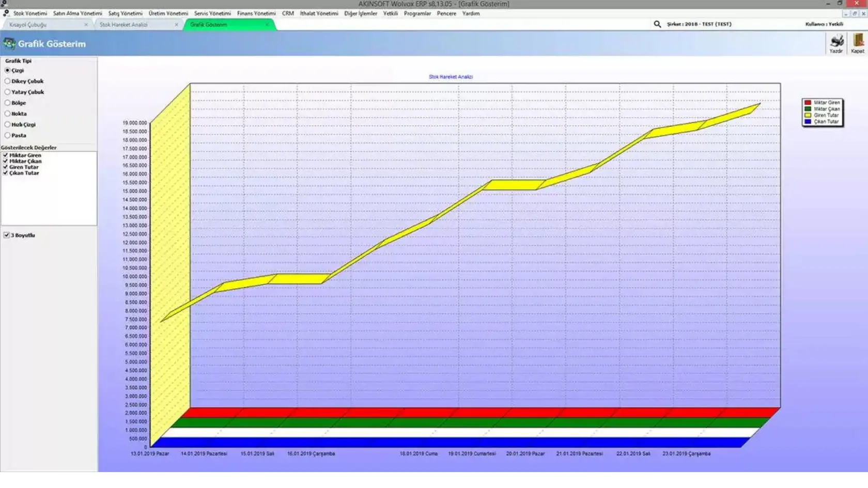The height and width of the screenshot is (488, 868).
Task: Click the 23.01.2019 Çarşamba axis label
Action: 686,453
